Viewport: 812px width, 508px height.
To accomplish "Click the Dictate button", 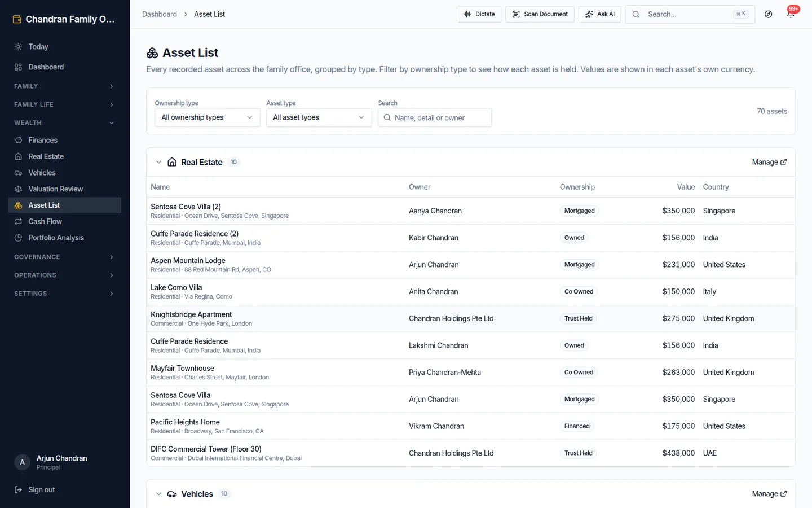I will tap(479, 14).
